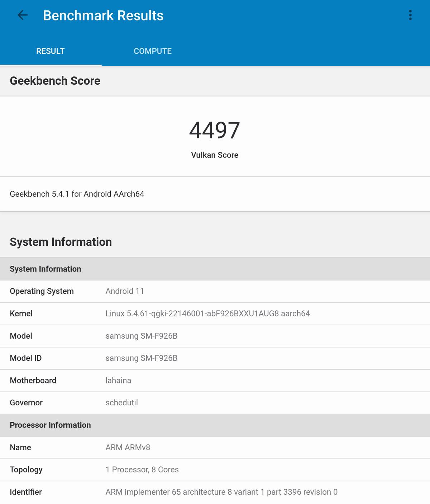Tap the Vulkan Score label
The height and width of the screenshot is (504, 430).
click(x=215, y=155)
